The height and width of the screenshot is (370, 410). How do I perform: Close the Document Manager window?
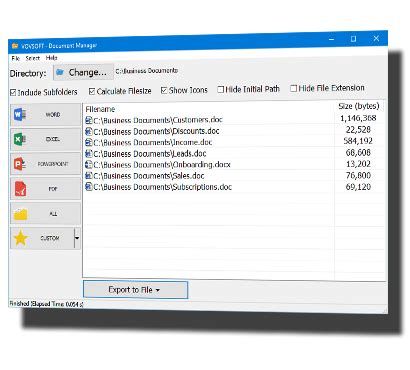click(x=376, y=38)
